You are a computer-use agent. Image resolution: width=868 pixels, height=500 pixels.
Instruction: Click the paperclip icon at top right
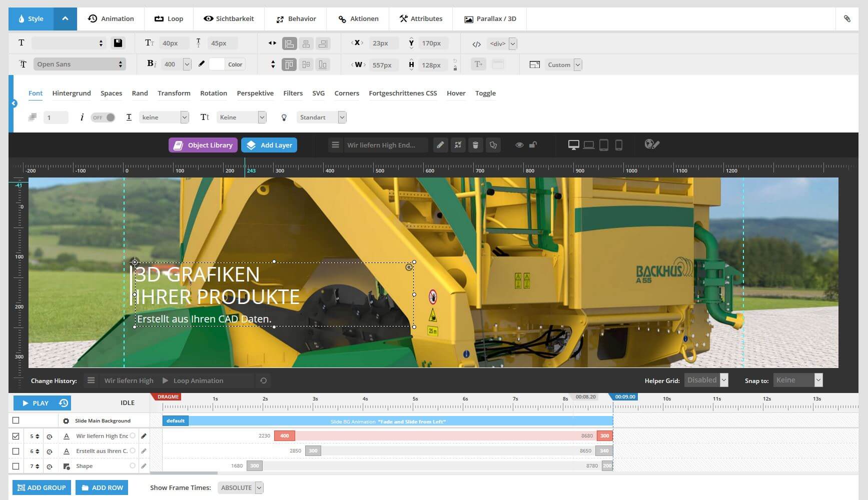[847, 18]
